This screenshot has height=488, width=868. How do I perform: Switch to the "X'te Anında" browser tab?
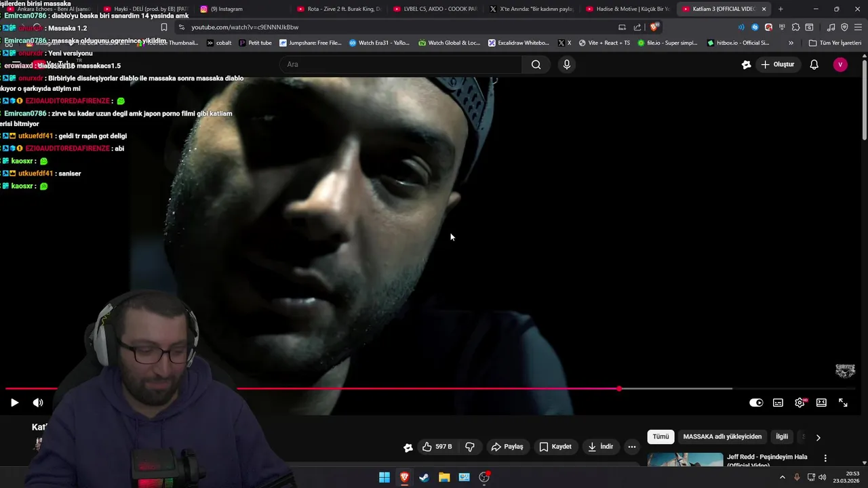[531, 9]
